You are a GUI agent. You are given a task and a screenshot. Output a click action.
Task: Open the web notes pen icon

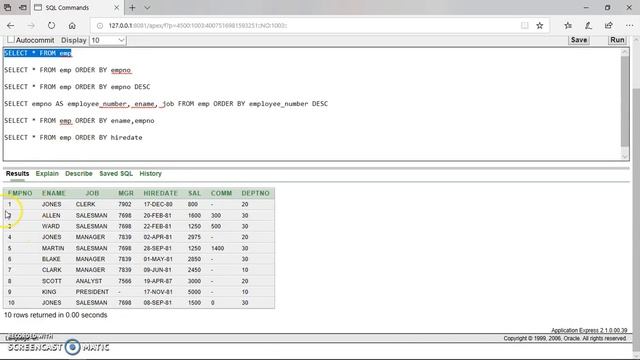[588, 26]
